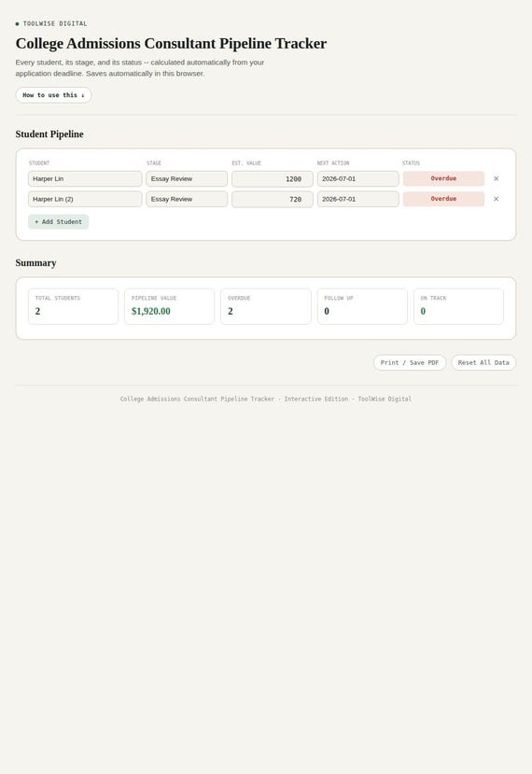Open the How to use this guide
Image resolution: width=532 pixels, height=774 pixels.
(x=53, y=95)
